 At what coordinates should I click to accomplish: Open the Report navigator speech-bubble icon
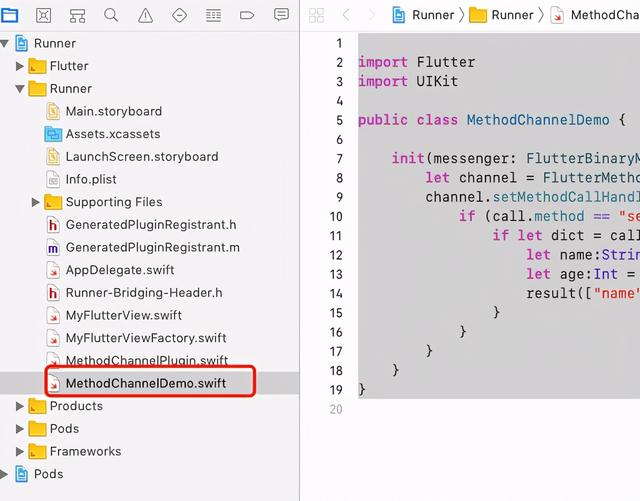pyautogui.click(x=281, y=15)
